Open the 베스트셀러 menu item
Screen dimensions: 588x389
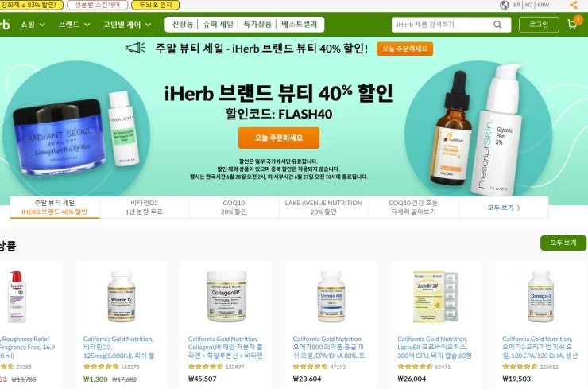click(299, 25)
